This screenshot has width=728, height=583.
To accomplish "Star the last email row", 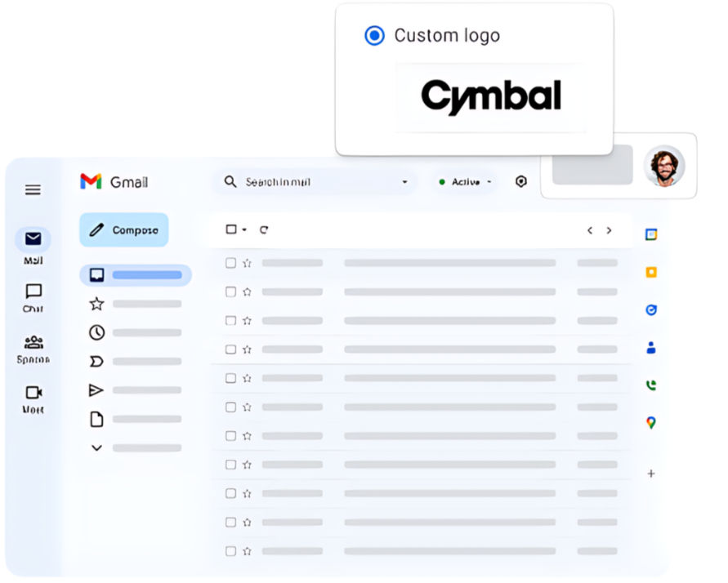I will point(247,551).
